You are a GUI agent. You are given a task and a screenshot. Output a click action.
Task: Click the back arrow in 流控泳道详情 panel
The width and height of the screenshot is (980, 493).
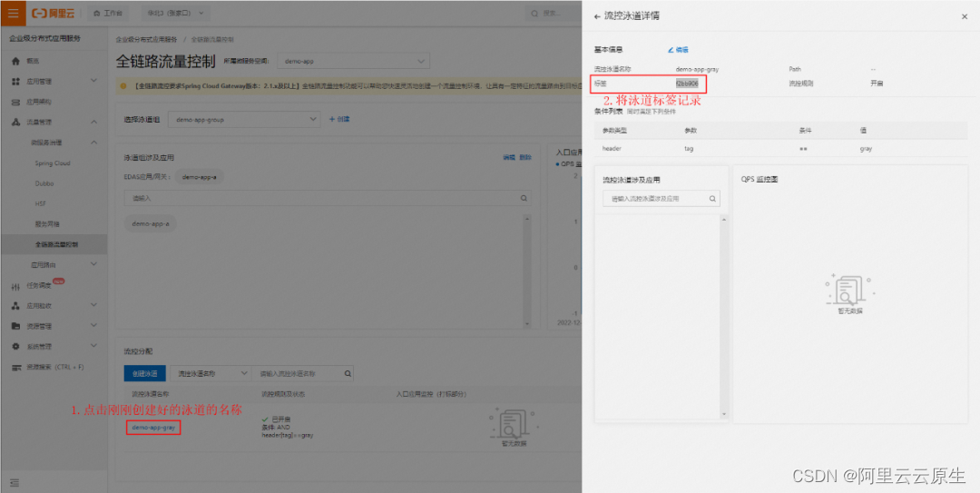point(597,16)
